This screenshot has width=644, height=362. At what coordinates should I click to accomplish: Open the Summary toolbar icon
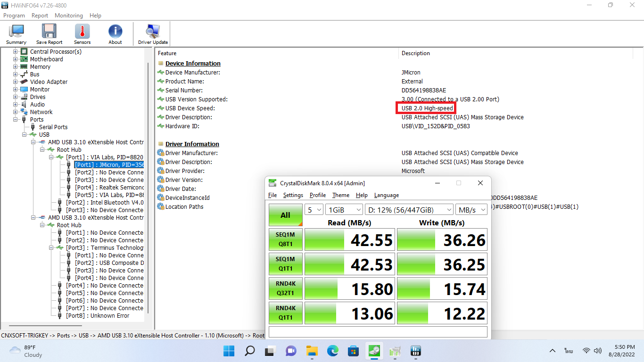16,34
